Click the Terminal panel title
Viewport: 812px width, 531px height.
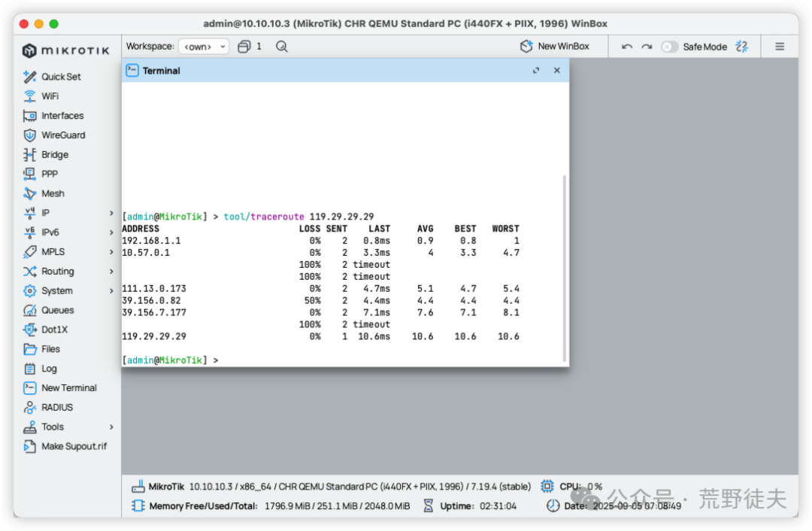161,71
